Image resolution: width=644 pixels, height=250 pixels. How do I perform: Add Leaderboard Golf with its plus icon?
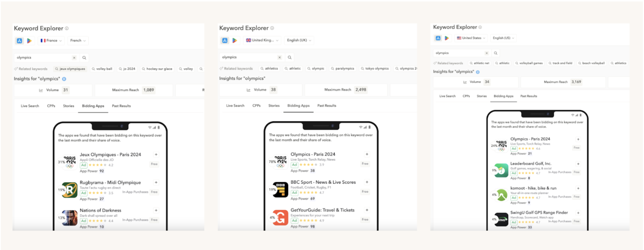(578, 164)
